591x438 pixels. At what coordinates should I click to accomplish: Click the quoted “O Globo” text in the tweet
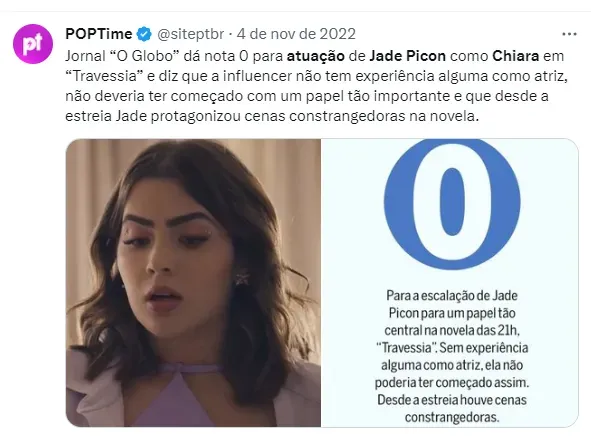tap(144, 56)
